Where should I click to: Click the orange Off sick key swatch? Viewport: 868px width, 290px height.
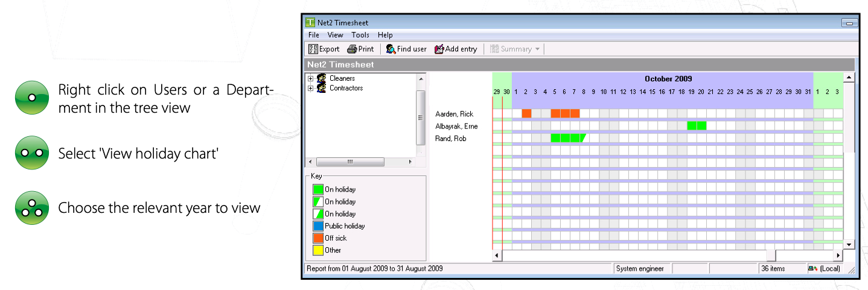pyautogui.click(x=318, y=238)
